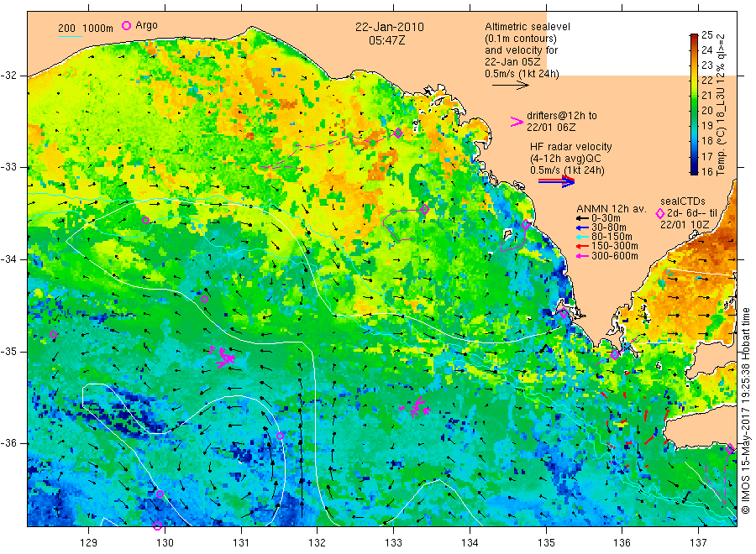Click the cyan 80-150m ANMN legend arrow
The height and width of the screenshot is (554, 756).
click(x=582, y=237)
